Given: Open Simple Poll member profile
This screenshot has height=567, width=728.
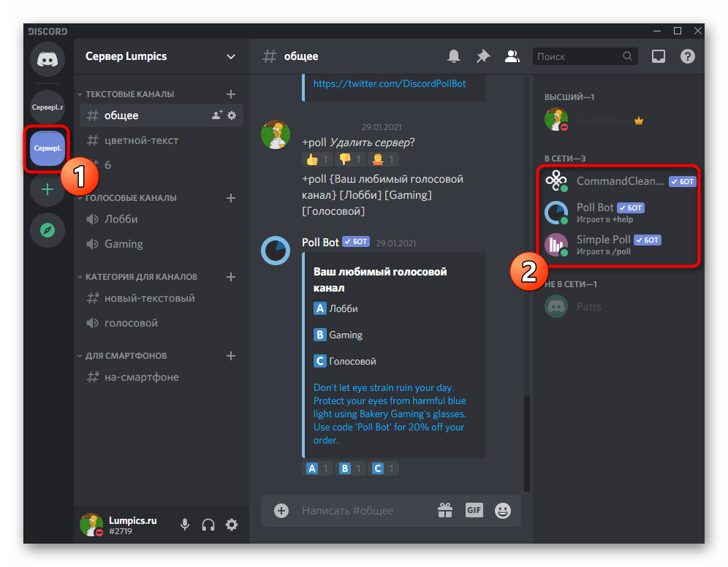Looking at the screenshot, I should pyautogui.click(x=619, y=245).
